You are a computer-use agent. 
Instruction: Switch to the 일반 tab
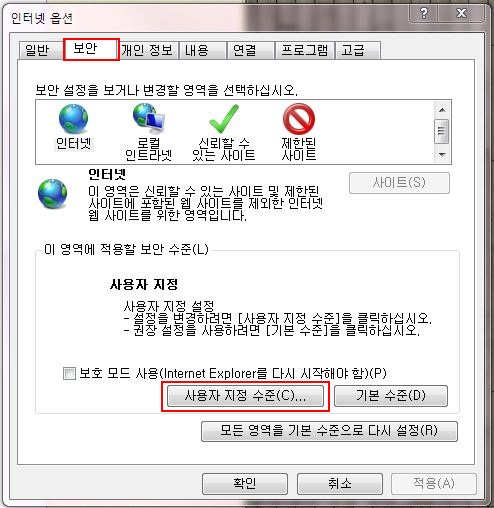pyautogui.click(x=37, y=51)
